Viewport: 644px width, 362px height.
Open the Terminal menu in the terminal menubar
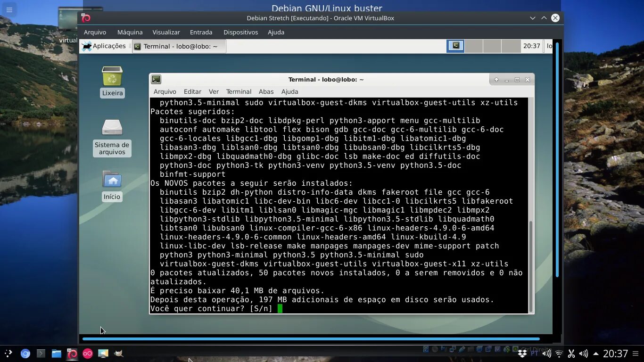click(239, 91)
